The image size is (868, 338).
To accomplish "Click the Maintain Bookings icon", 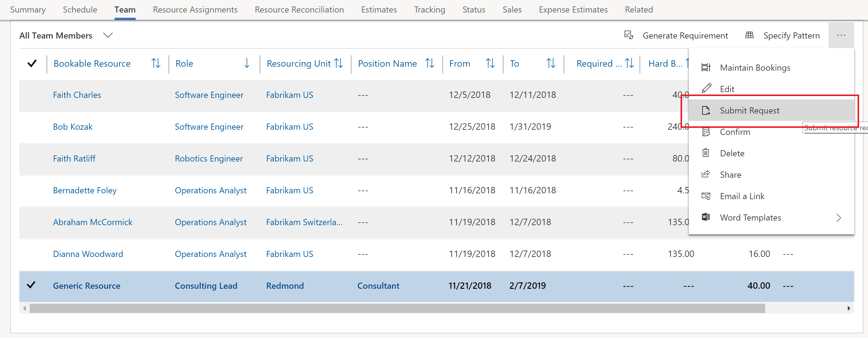I will (706, 68).
